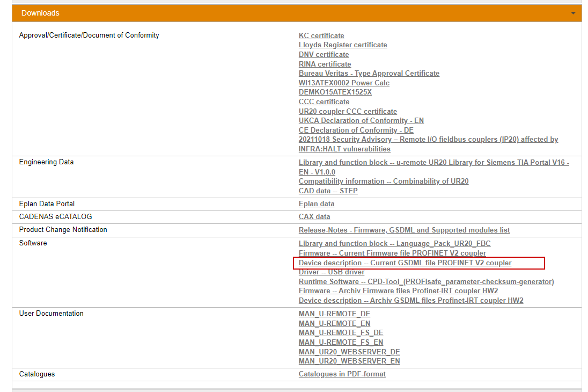Open MAN_UR20_WEBSERVER_DE manual
Screen dimensions: 588x392
point(349,352)
